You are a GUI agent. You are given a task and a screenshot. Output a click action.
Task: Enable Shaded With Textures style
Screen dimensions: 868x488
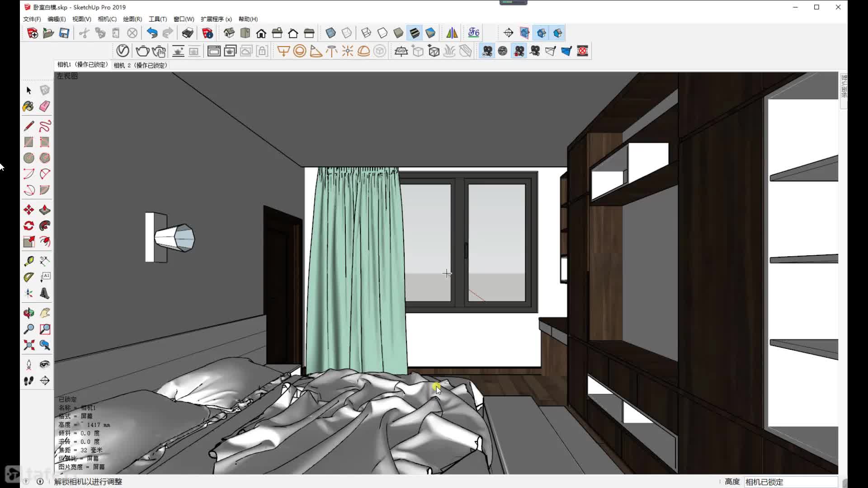click(415, 33)
